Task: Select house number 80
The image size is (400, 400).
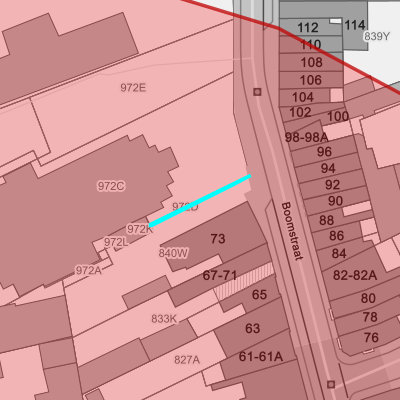Action: [368, 298]
